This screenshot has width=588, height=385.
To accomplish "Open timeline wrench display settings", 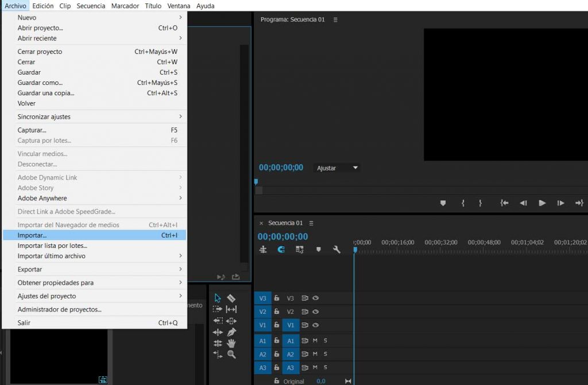I will (336, 250).
